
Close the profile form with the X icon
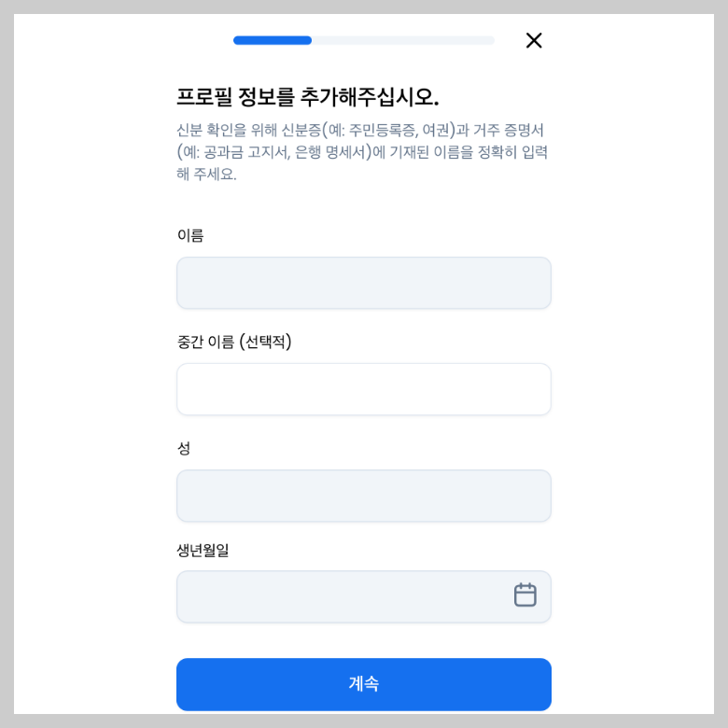pos(534,40)
